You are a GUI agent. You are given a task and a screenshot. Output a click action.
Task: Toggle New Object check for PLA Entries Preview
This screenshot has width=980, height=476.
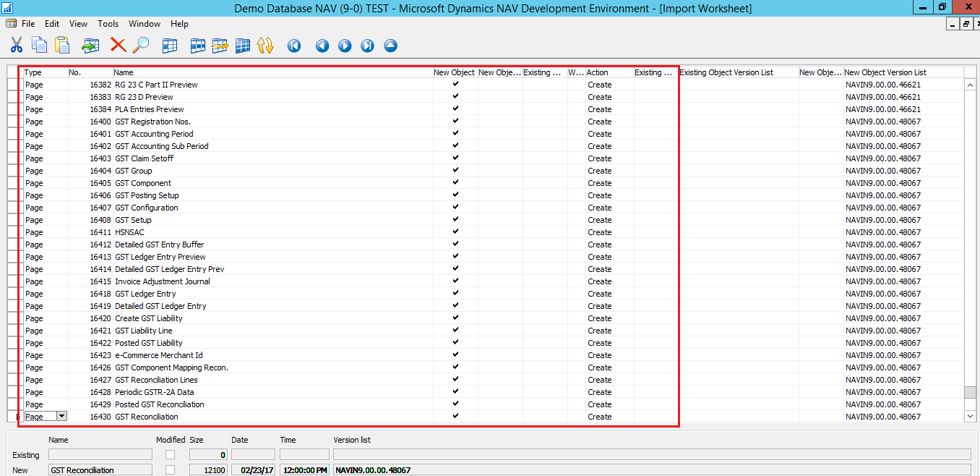[x=455, y=109]
